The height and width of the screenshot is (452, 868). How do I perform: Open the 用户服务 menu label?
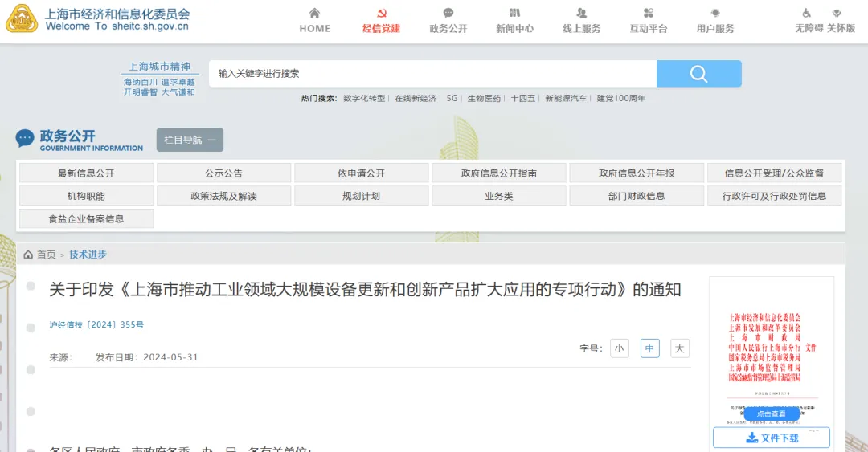point(715,28)
